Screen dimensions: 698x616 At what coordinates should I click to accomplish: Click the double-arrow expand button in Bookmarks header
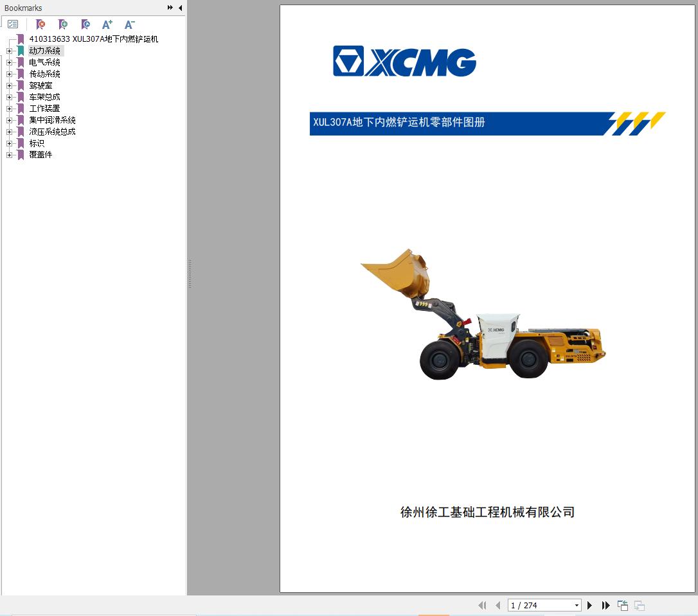tap(170, 8)
